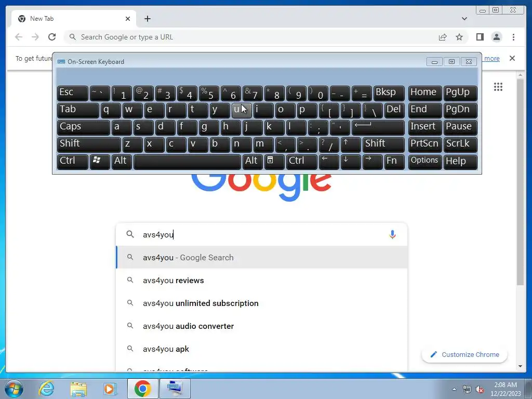Image resolution: width=532 pixels, height=399 pixels.
Task: Show hidden tray icons arrow
Action: [x=454, y=389]
